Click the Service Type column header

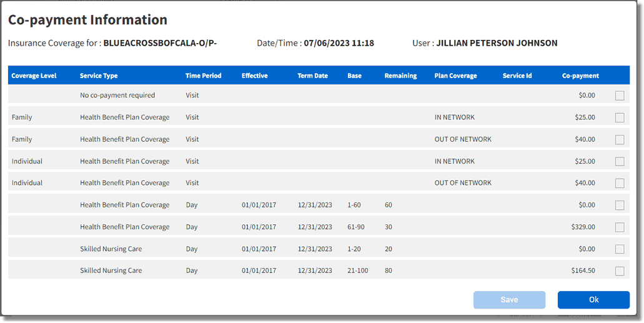[99, 76]
